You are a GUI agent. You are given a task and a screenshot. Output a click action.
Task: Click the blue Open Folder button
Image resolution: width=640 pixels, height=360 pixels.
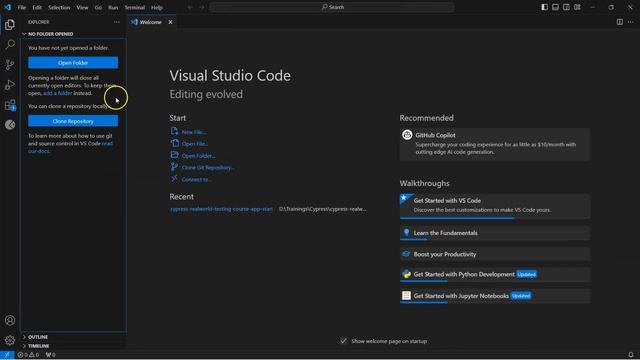pos(73,62)
